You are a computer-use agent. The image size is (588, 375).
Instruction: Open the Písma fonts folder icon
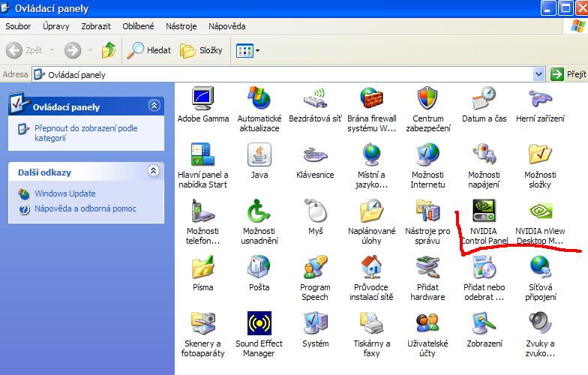point(203,267)
